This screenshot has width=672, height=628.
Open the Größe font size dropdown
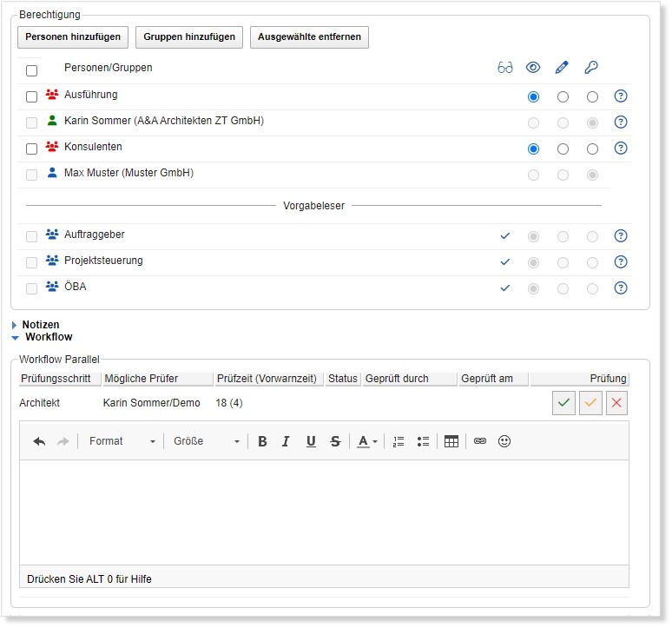pyautogui.click(x=206, y=441)
